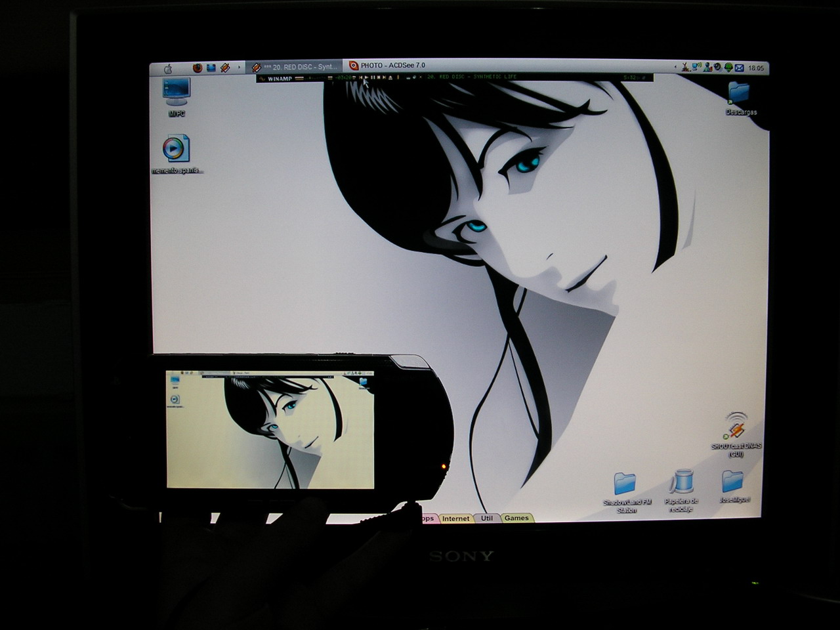Open the messenger buddy tray icon
Viewport: 840px width, 630px height.
tap(708, 67)
